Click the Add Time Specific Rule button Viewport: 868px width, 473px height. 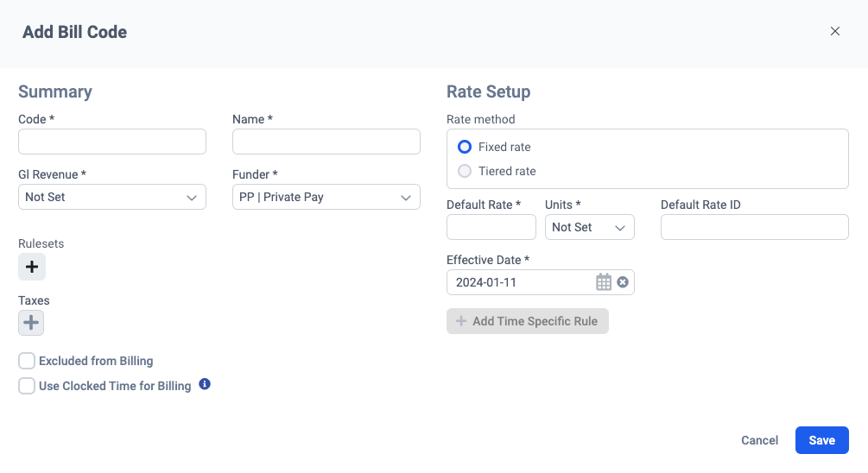coord(528,321)
